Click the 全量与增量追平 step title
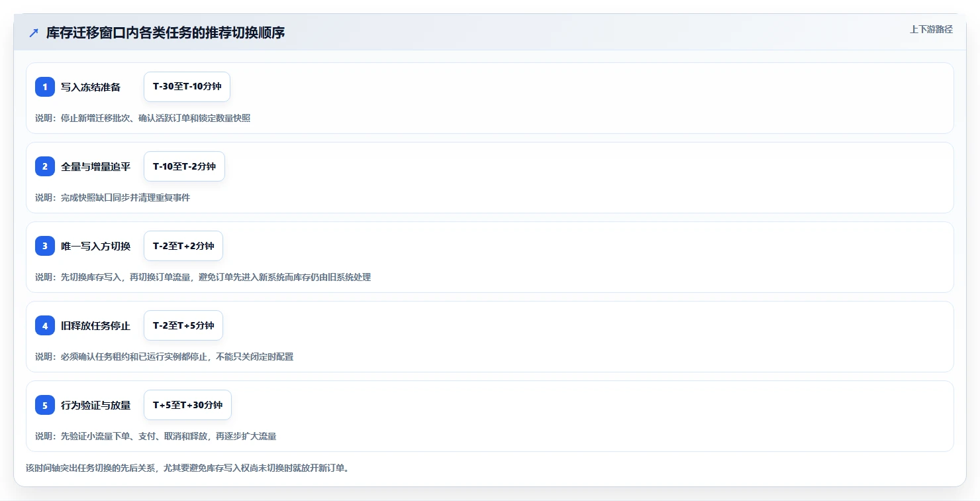The height and width of the screenshot is (501, 980). click(95, 166)
